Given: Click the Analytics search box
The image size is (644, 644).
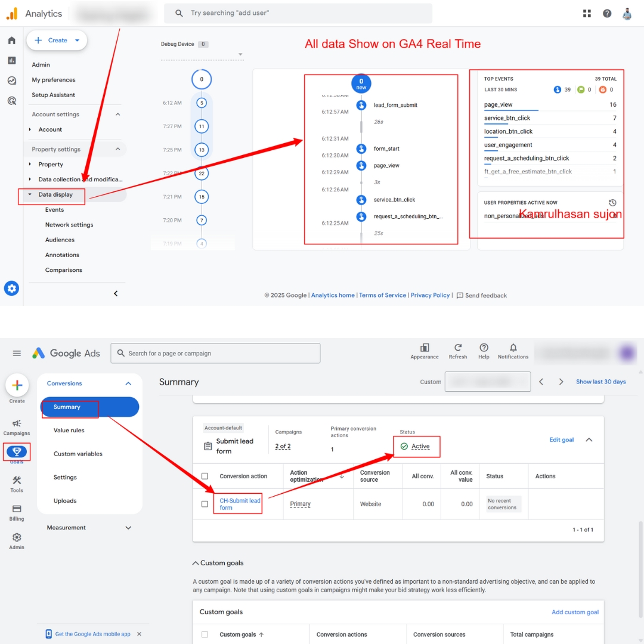Looking at the screenshot, I should (298, 13).
